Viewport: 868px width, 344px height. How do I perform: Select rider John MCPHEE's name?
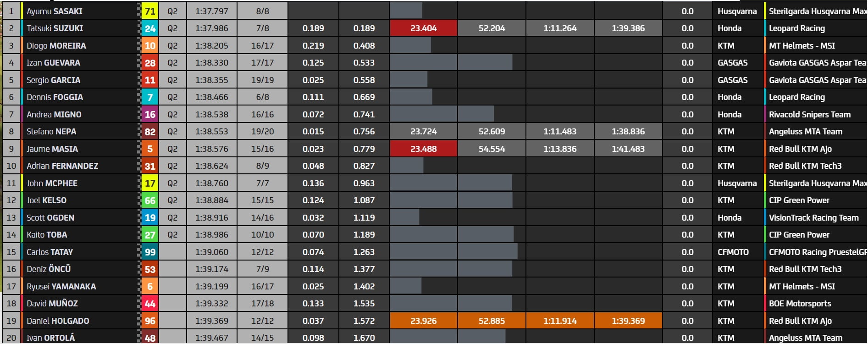pyautogui.click(x=52, y=183)
